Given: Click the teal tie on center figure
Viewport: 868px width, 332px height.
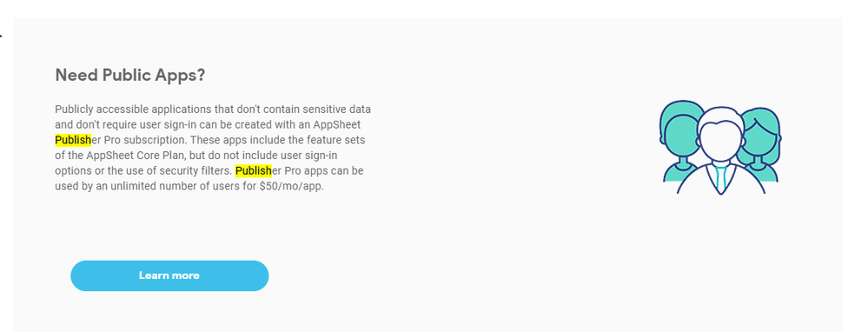Looking at the screenshot, I should (720, 177).
